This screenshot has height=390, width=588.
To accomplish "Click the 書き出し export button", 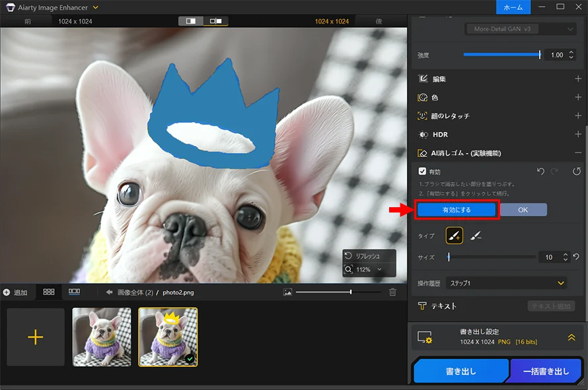I will tap(460, 371).
